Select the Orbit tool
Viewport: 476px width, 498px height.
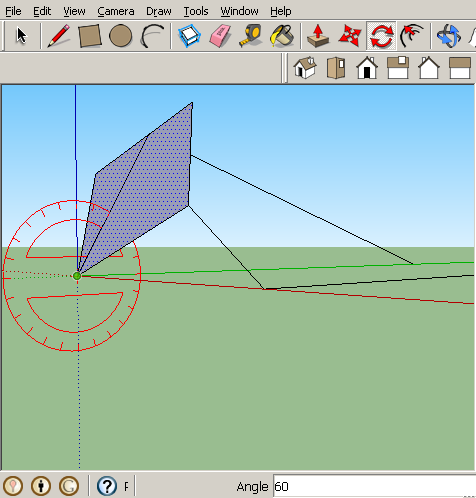point(449,36)
